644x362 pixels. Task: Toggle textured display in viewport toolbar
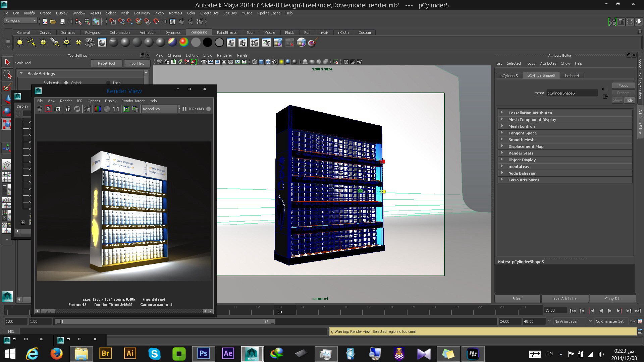click(x=274, y=62)
